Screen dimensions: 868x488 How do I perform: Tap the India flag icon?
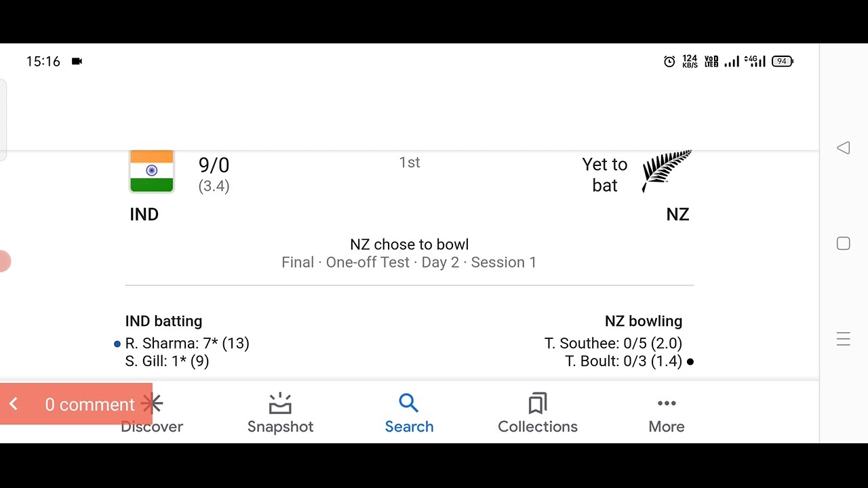152,171
